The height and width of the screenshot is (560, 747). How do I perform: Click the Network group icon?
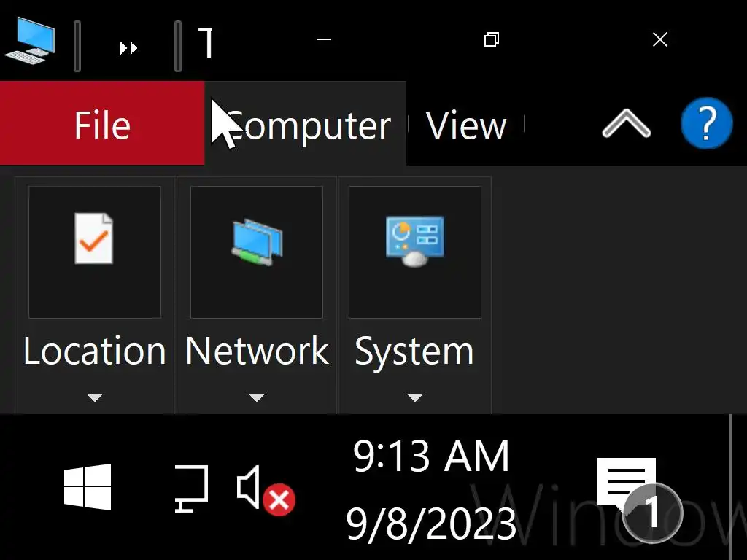click(257, 252)
